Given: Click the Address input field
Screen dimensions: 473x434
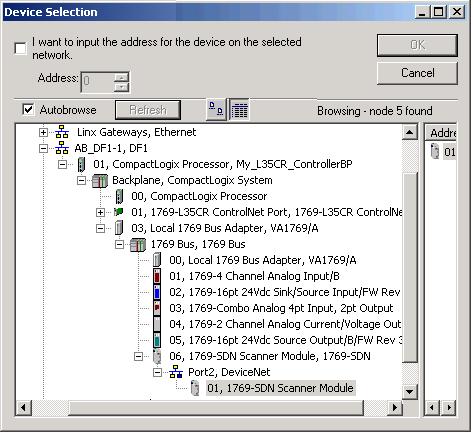Looking at the screenshot, I should tap(97, 82).
